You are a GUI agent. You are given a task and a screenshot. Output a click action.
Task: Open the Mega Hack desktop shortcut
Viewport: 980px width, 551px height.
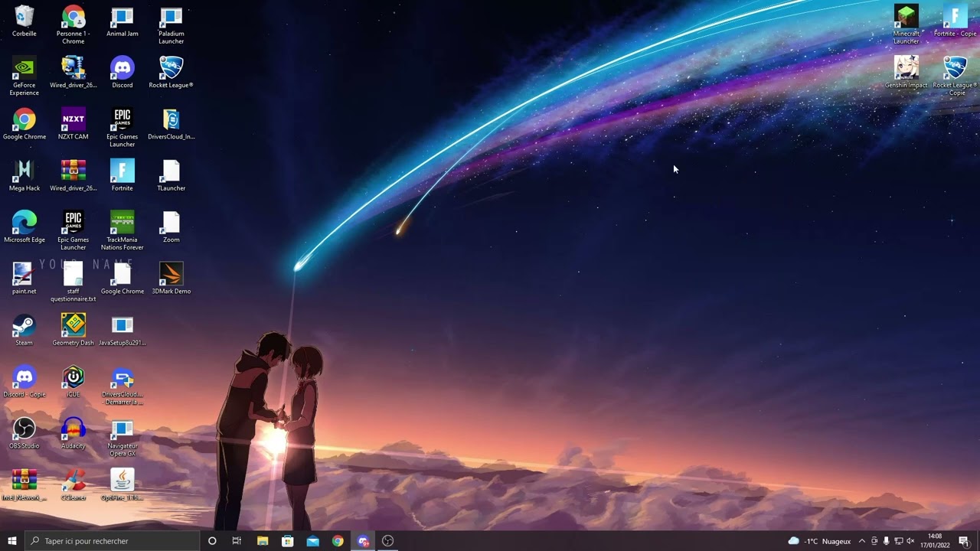tap(24, 175)
